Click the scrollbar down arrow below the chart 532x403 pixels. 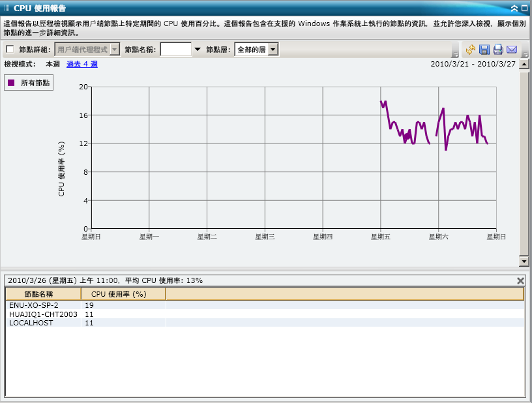(x=524, y=261)
